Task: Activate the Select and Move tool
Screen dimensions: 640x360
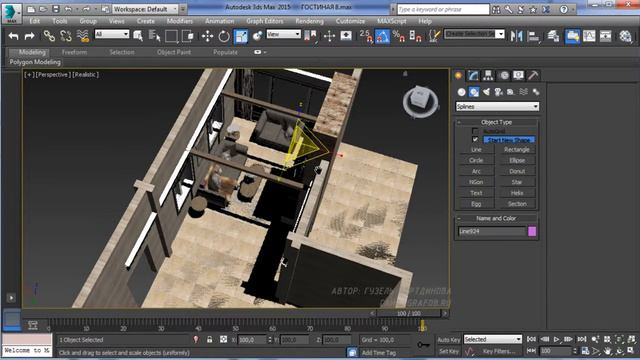Action: tap(207, 36)
